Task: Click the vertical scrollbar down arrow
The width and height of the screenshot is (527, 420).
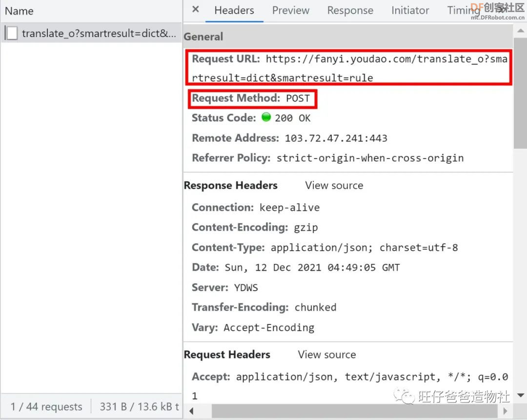Action: (521, 395)
